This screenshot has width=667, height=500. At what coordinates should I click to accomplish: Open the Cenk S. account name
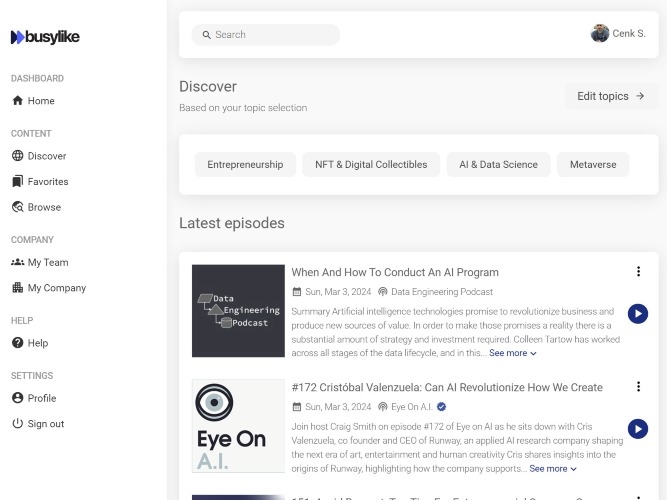click(x=629, y=34)
